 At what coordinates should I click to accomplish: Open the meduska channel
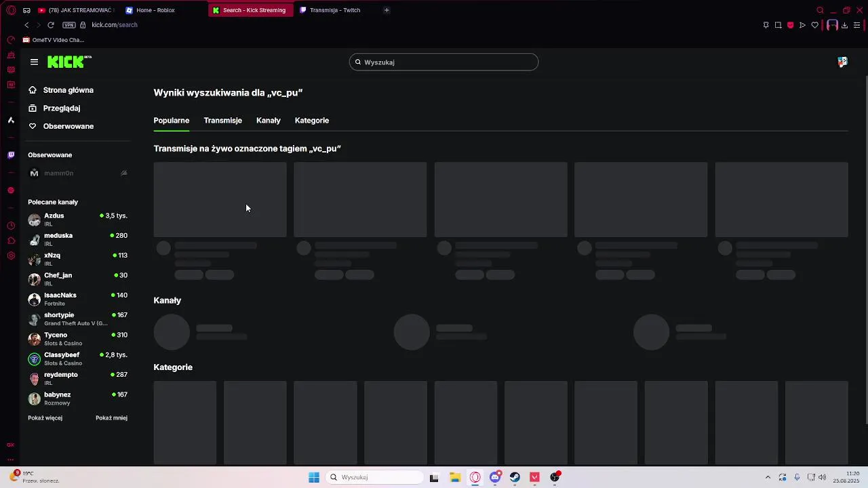(78, 239)
